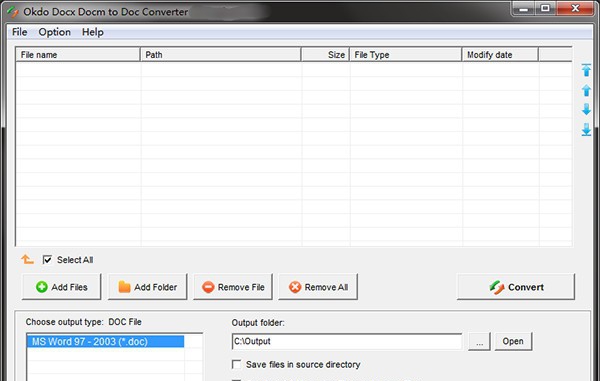Browse for output folder with the ... button
Screen dimensions: 600x381
[479, 341]
